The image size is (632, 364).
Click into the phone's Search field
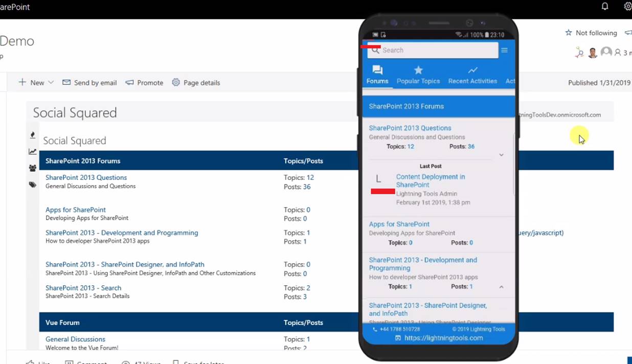coord(433,50)
